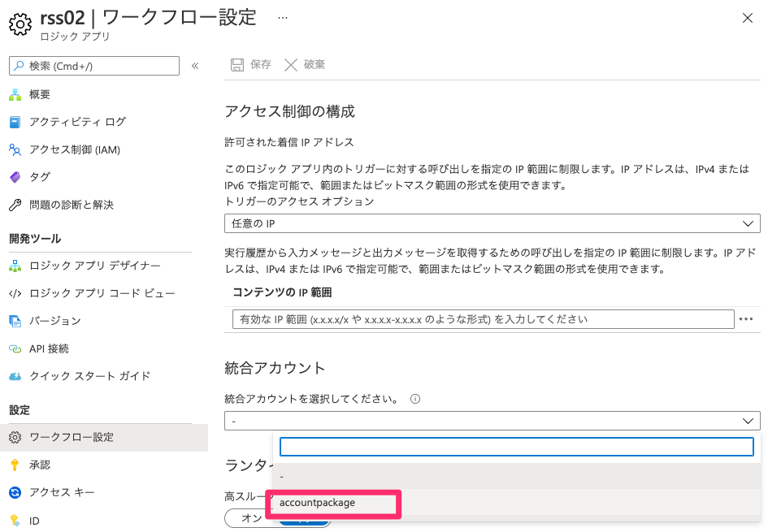The image size is (768, 532).
Task: Click the 保存 save button
Action: click(251, 65)
